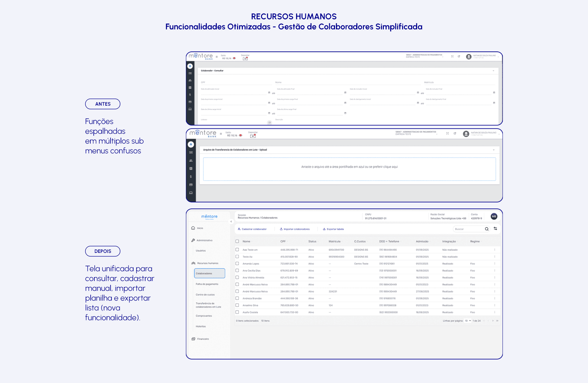Check the checkbox for Andreza Brandão
588x383 pixels.
click(x=237, y=298)
